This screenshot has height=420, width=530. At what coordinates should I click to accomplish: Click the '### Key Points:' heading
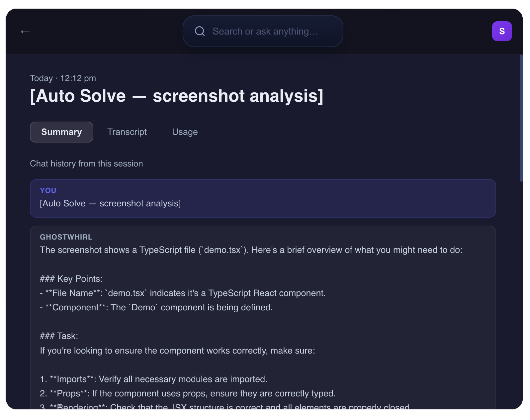point(71,279)
